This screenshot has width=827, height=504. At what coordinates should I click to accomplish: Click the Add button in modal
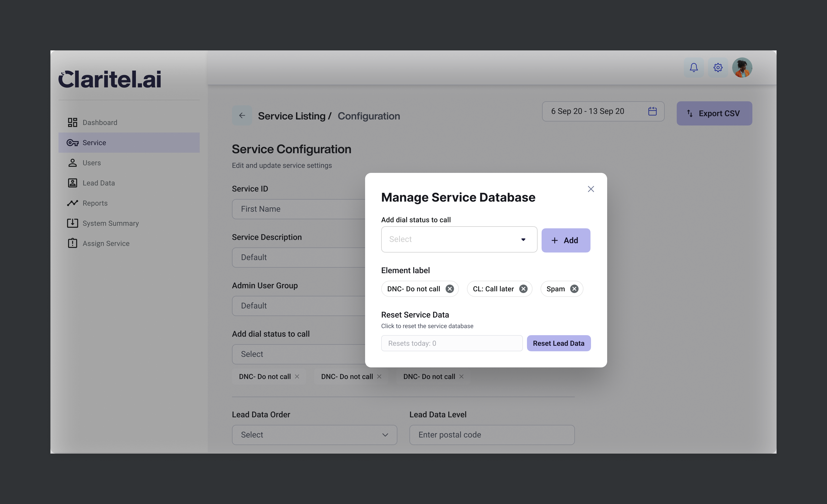click(566, 240)
